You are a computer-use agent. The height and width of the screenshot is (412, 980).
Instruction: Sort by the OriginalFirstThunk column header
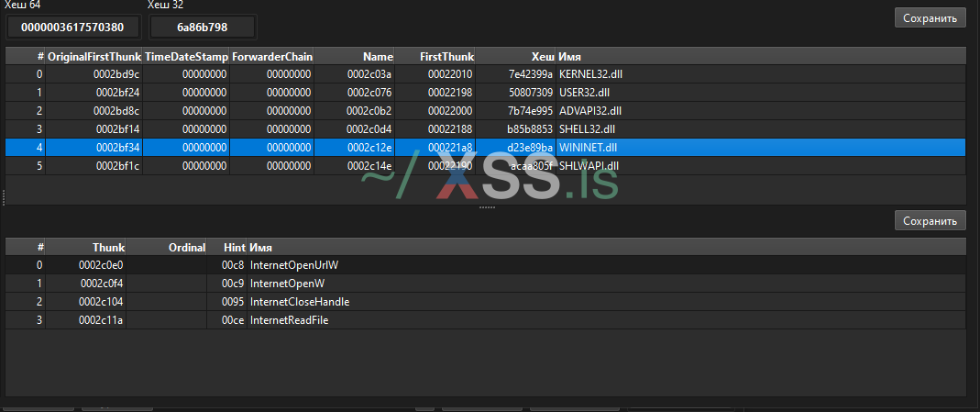tap(94, 56)
